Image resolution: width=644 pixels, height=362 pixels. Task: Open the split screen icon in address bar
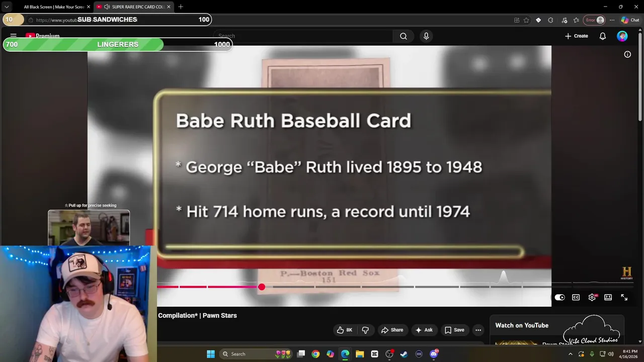pyautogui.click(x=517, y=20)
